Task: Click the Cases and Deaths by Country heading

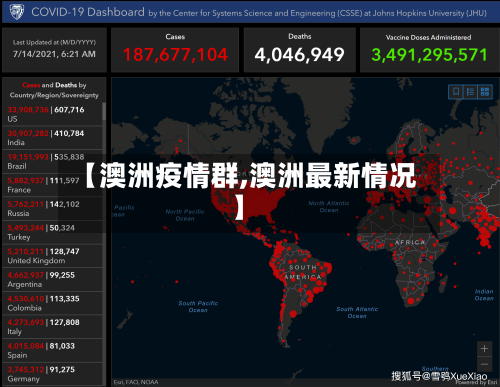Action: [54, 90]
